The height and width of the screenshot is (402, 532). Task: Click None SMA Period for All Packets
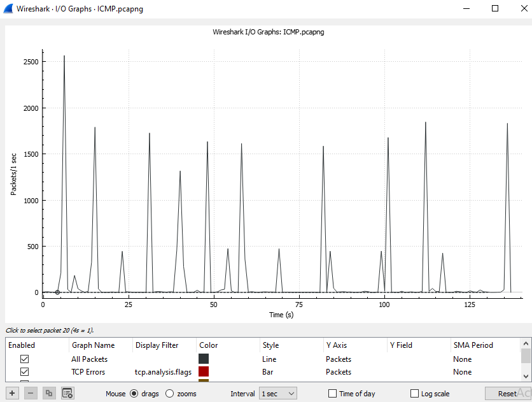click(463, 359)
